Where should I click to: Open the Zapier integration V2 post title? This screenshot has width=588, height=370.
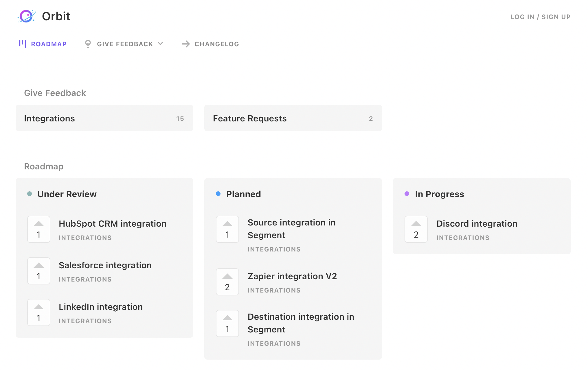coord(292,276)
